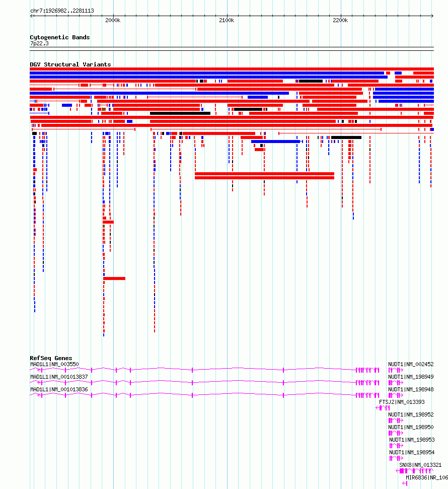Click the NUDT1 NM_198954 gene glyph
Viewport: 448px width, 489px height.
coord(396,458)
